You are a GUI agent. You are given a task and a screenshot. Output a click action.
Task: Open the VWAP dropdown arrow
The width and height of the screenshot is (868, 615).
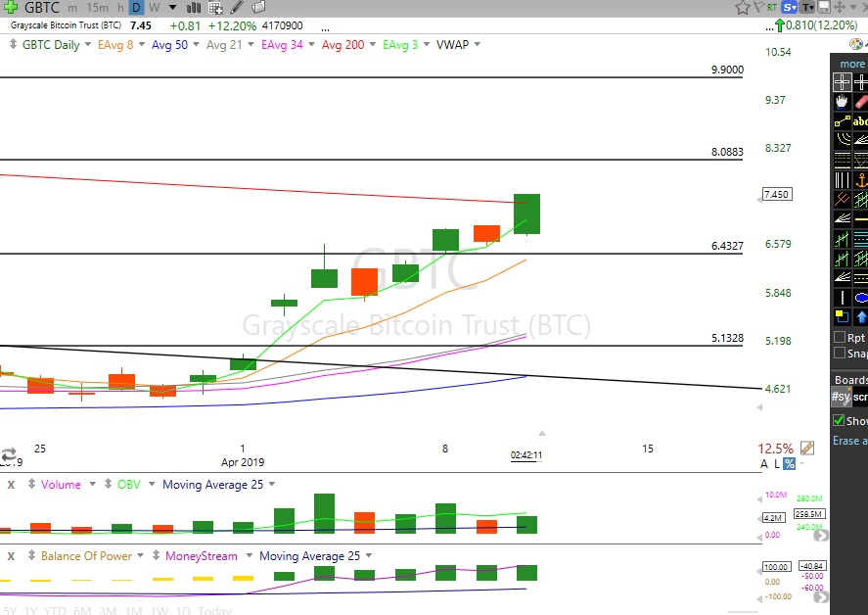click(478, 44)
